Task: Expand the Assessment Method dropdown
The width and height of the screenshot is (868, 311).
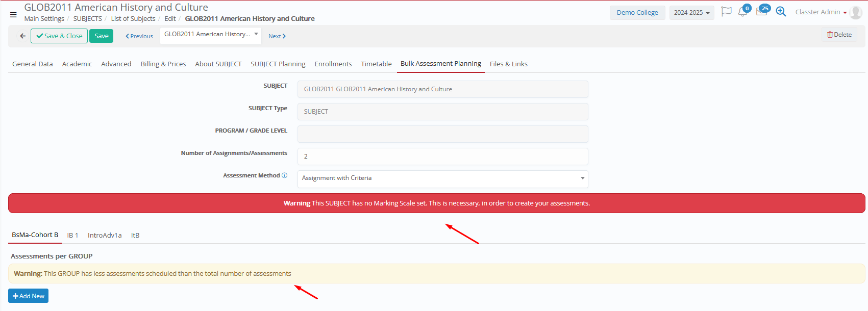Action: coord(442,178)
